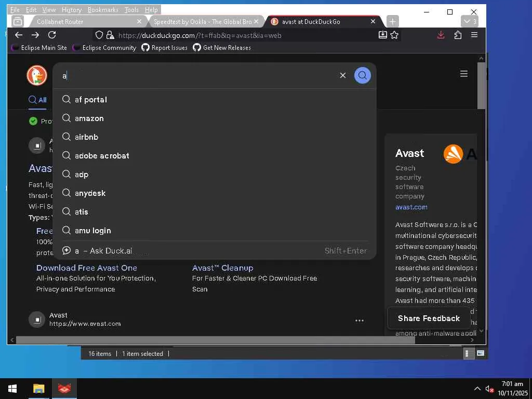This screenshot has width=532, height=399.
Task: Select the 'amazon' suggestion
Action: [215, 118]
